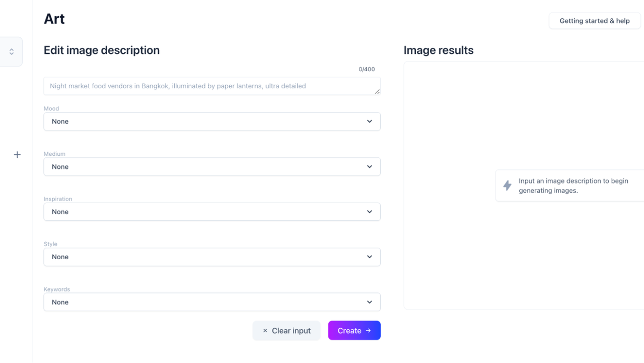Expand the Medium dropdown
This screenshot has height=363, width=644.
tap(211, 167)
